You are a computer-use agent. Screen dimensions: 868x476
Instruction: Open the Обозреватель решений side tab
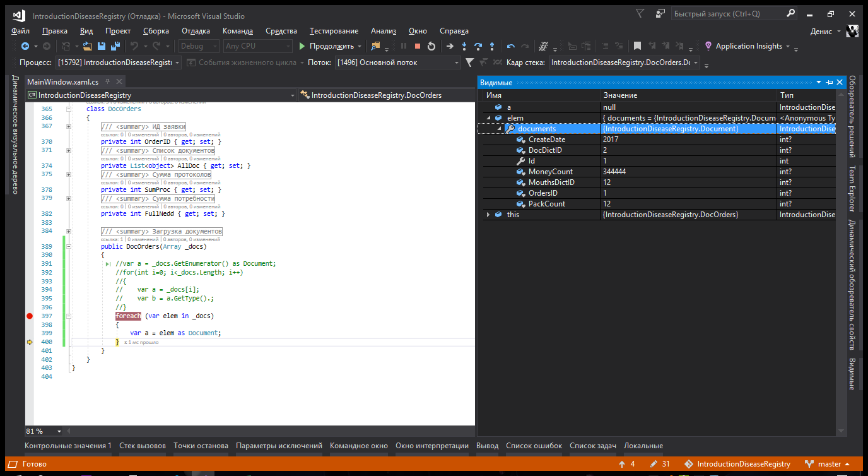coord(852,117)
